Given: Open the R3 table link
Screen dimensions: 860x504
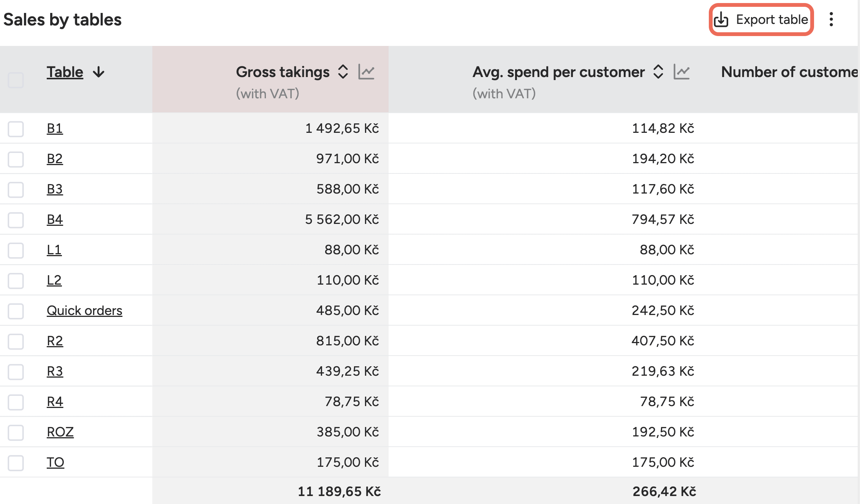Looking at the screenshot, I should point(55,371).
